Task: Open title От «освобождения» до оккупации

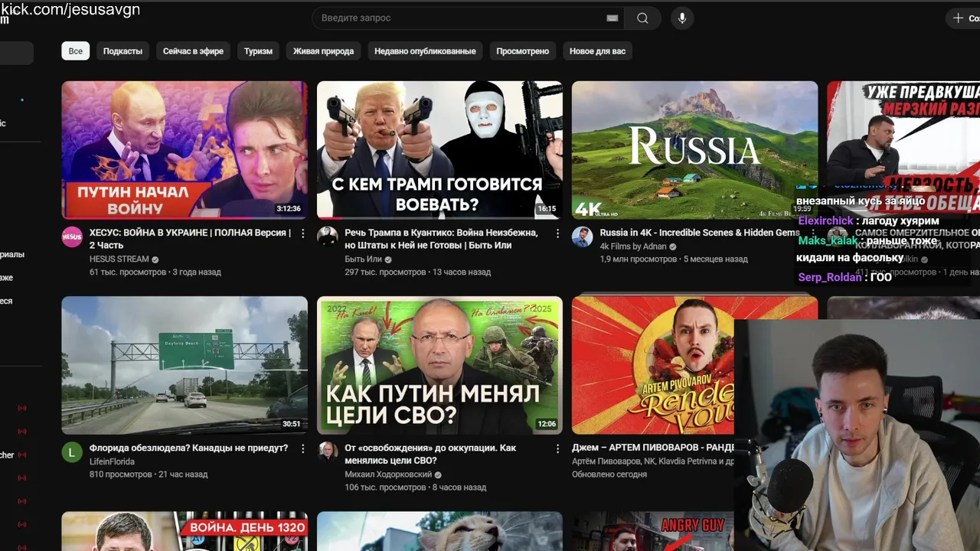Action: click(430, 454)
